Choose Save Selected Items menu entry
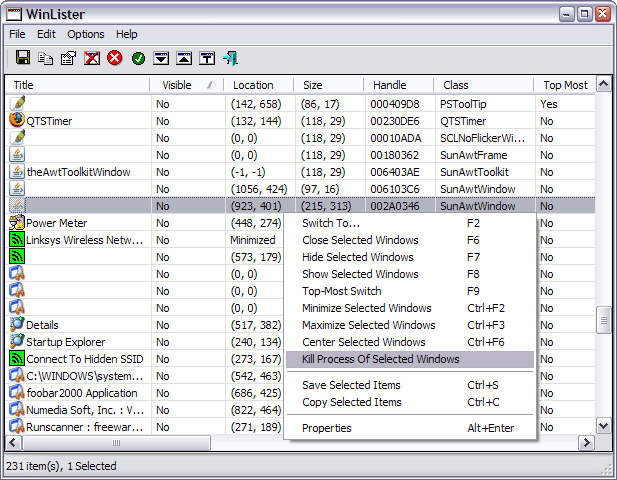Viewport: 617px width, 480px height. [x=410, y=385]
